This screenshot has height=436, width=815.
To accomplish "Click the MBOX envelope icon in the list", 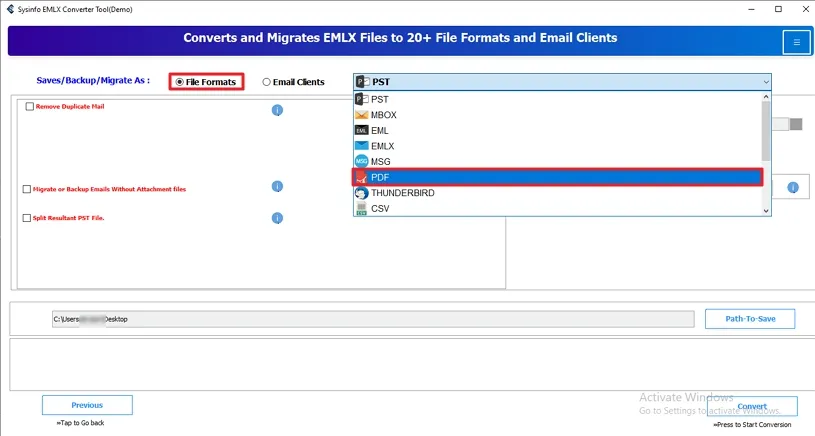I will click(362, 115).
